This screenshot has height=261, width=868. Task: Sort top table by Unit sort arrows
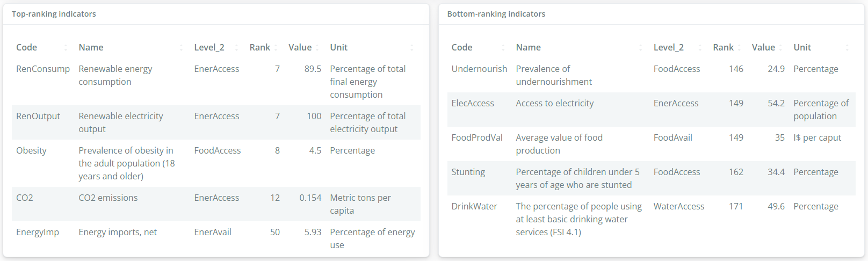(x=412, y=48)
